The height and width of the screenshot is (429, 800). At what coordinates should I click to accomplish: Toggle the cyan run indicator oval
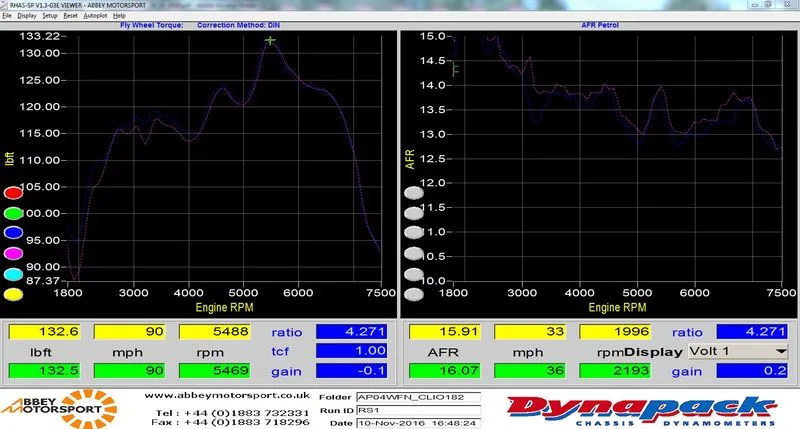(13, 274)
